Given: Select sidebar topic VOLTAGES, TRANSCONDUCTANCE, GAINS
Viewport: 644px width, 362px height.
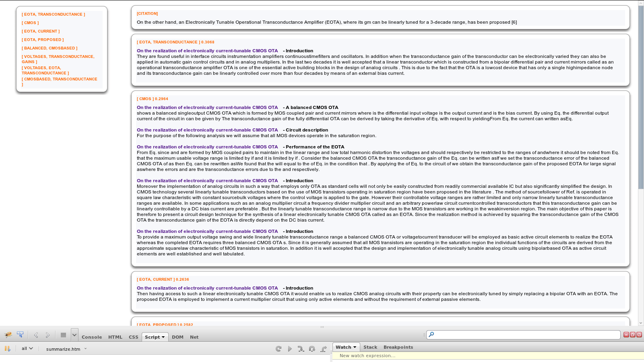Looking at the screenshot, I should (58, 59).
